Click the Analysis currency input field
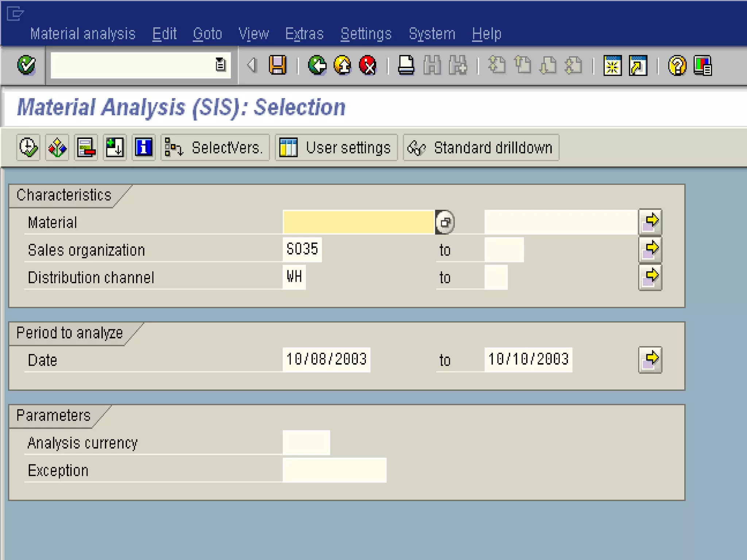The width and height of the screenshot is (747, 560). (306, 443)
